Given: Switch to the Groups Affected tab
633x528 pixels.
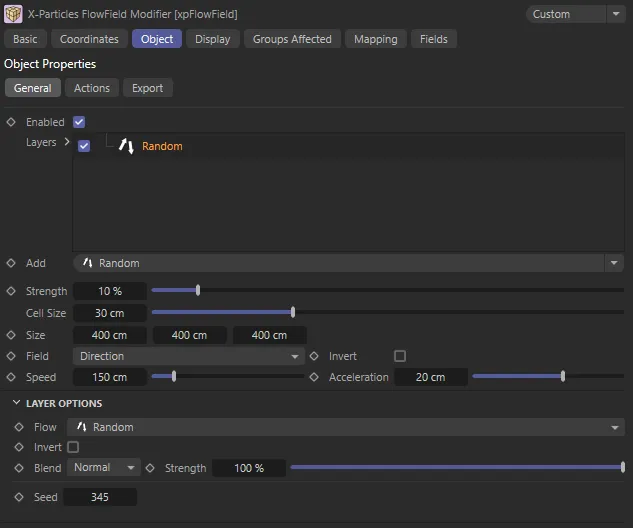Looking at the screenshot, I should click(x=291, y=39).
